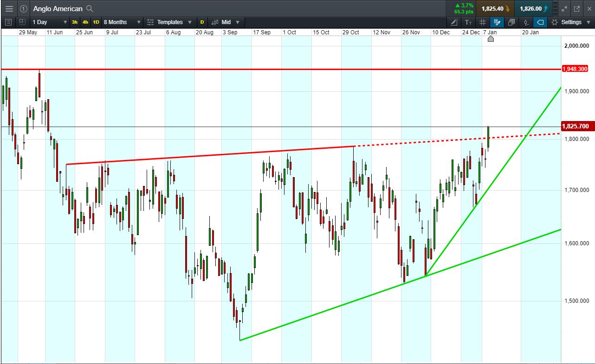
Task: Click the 1,700.000 price axis label
Action: 577,190
